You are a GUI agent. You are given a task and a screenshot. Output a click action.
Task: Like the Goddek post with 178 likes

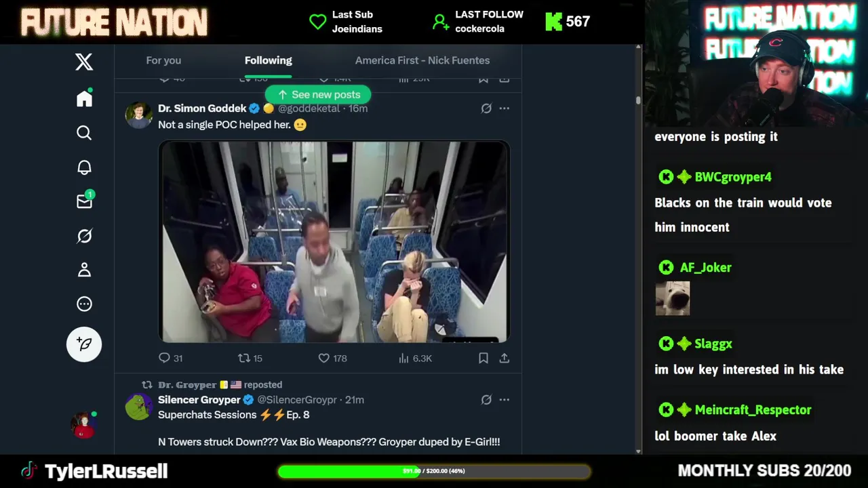tap(332, 358)
